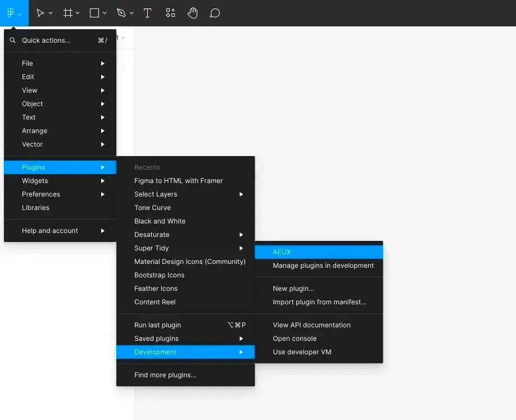
Task: Select the Frame tool icon
Action: [68, 13]
